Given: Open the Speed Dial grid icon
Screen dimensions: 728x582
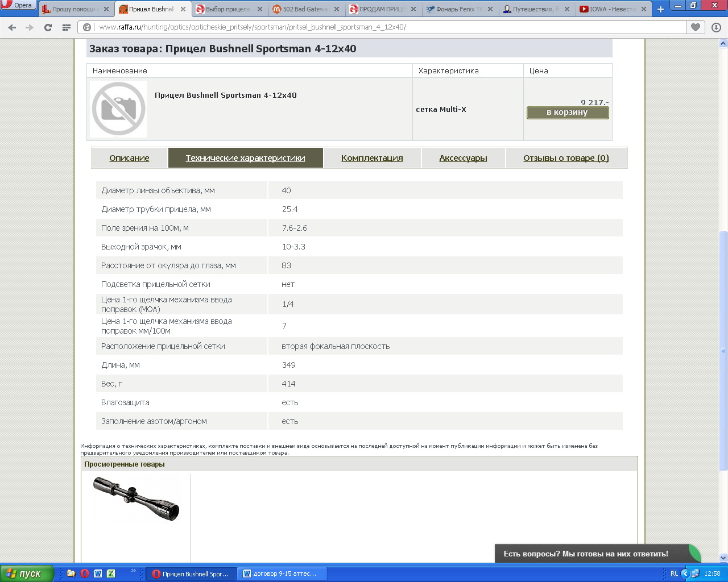Looking at the screenshot, I should [x=67, y=27].
